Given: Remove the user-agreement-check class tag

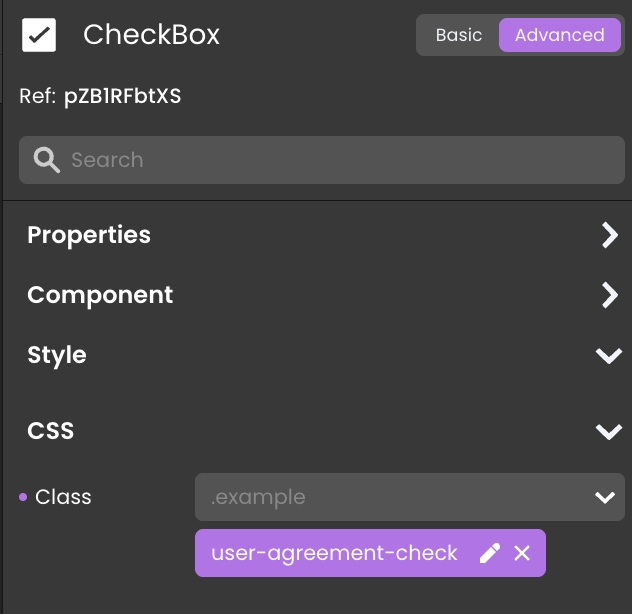Looking at the screenshot, I should pos(522,553).
